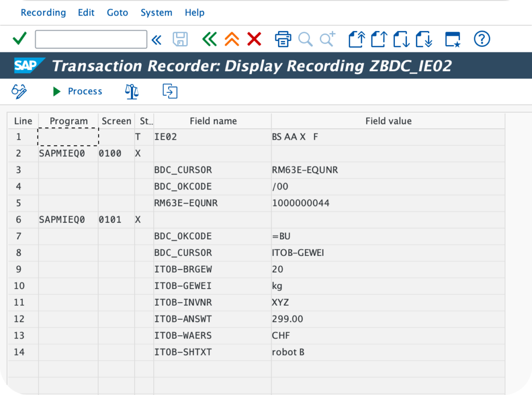Click the 299.00 field value
Viewport: 532px width, 395px height.
pos(388,319)
